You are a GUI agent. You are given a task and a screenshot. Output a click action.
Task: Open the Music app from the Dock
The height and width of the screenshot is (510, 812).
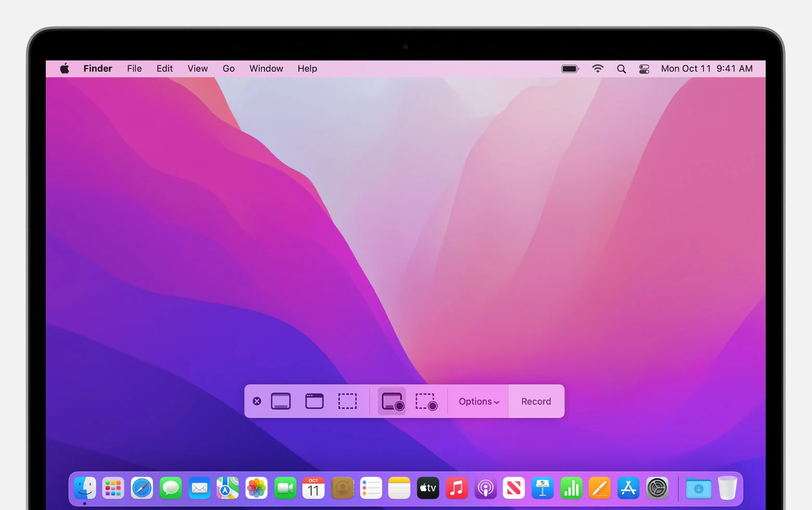(x=456, y=488)
